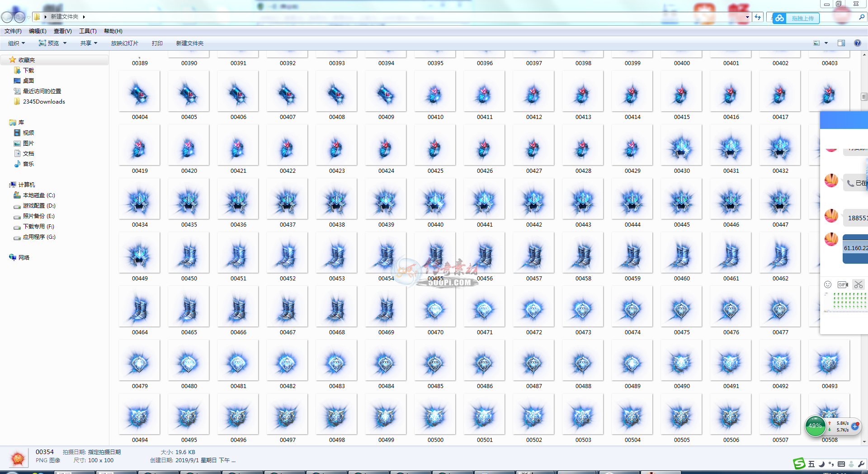Click the 00481 file name
868x474 pixels.
(x=238, y=386)
